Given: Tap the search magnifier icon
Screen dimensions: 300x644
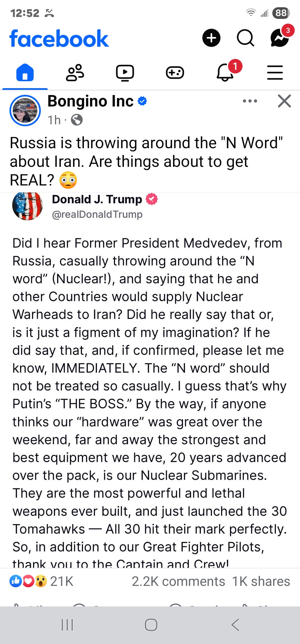Looking at the screenshot, I should point(245,38).
